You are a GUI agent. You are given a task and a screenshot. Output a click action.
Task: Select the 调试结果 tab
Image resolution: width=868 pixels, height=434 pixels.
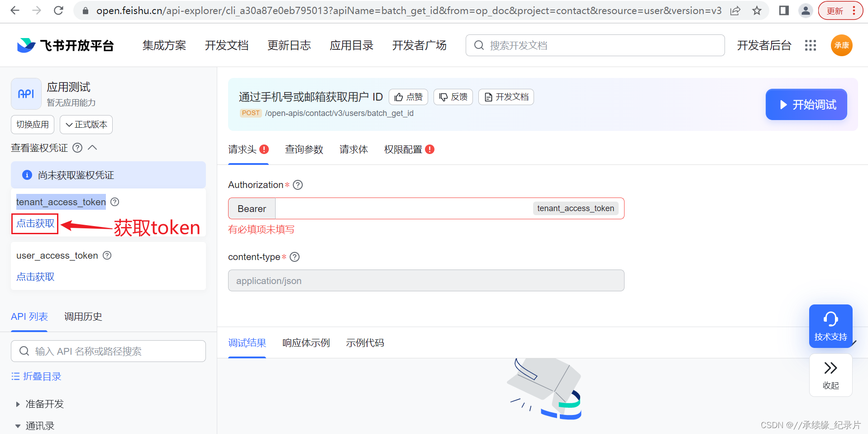pyautogui.click(x=247, y=343)
